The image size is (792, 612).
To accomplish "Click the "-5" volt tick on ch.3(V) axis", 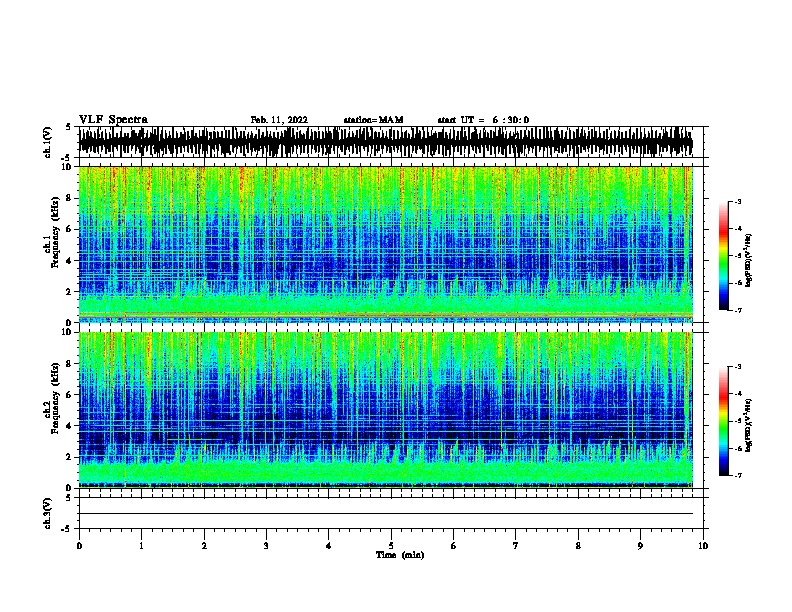I will (66, 529).
